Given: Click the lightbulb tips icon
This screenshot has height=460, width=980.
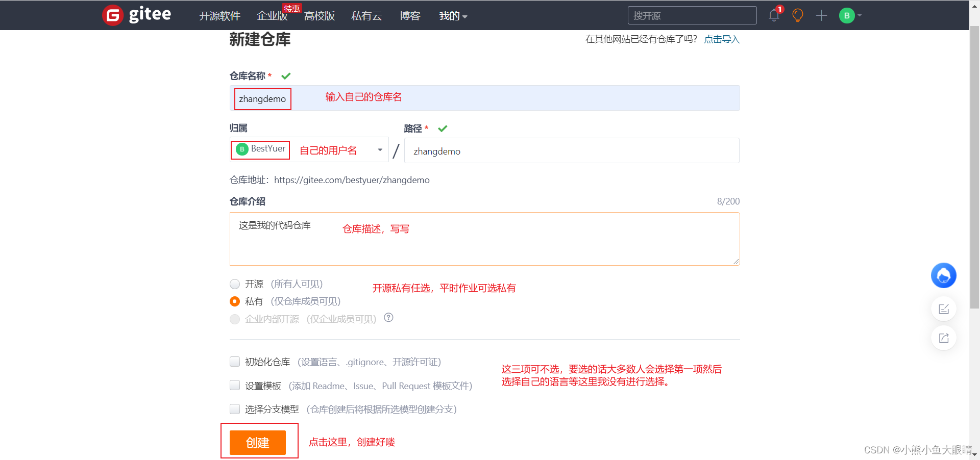Looking at the screenshot, I should (798, 15).
